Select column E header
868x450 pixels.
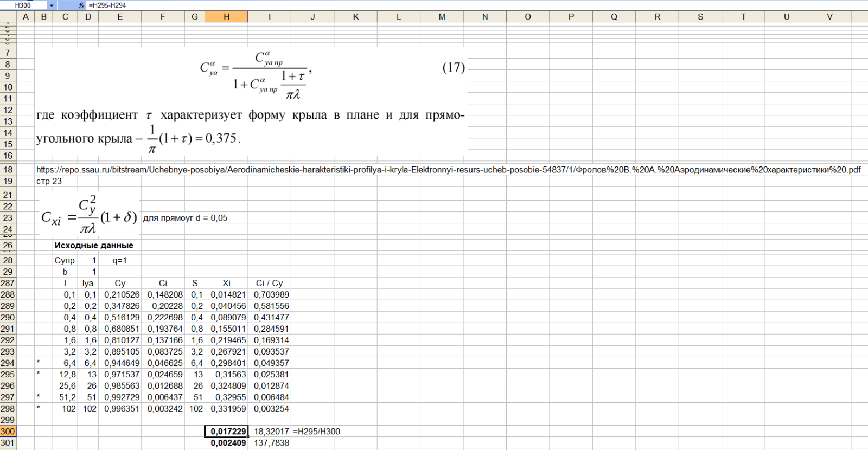[x=120, y=17]
